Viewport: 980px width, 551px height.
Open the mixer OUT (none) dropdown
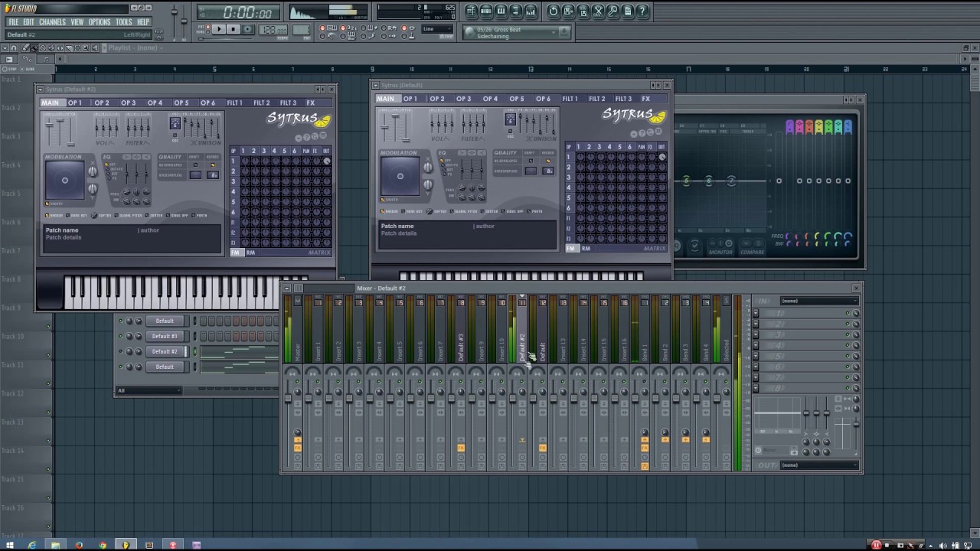[x=819, y=465]
